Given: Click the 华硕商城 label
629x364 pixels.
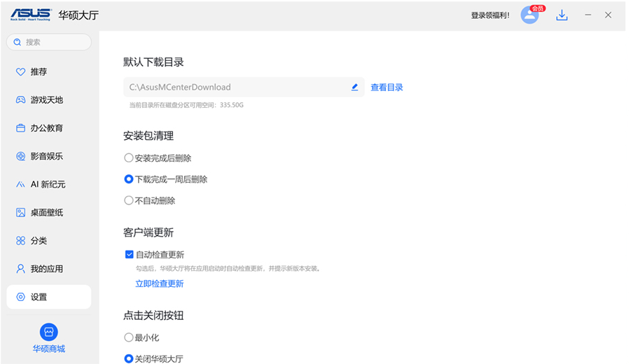Looking at the screenshot, I should tap(48, 349).
